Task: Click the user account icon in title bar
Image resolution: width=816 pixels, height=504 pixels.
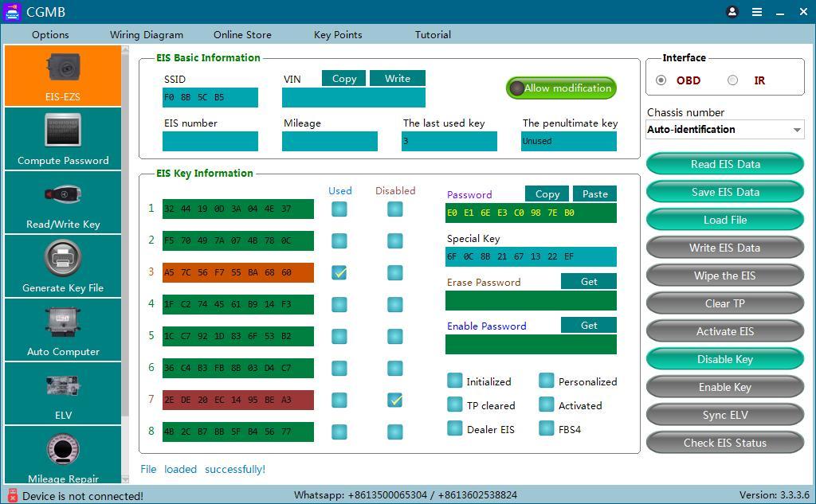Action: (x=732, y=11)
